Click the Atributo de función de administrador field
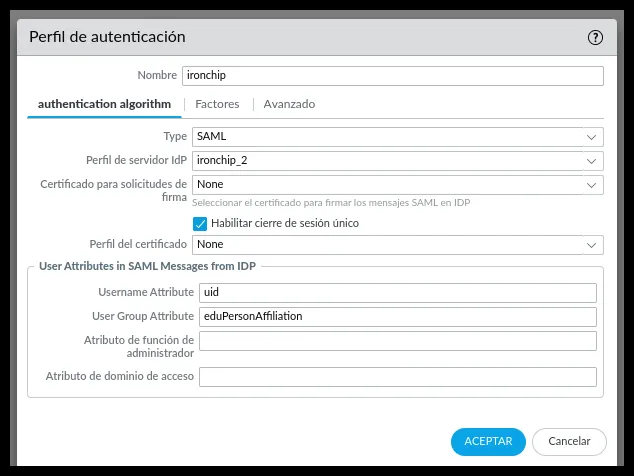The height and width of the screenshot is (476, 634). 397,341
